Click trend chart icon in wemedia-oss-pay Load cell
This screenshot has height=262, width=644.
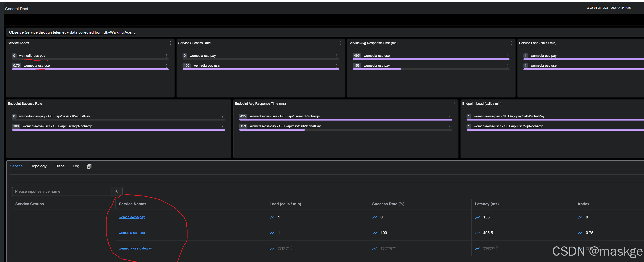(x=272, y=217)
